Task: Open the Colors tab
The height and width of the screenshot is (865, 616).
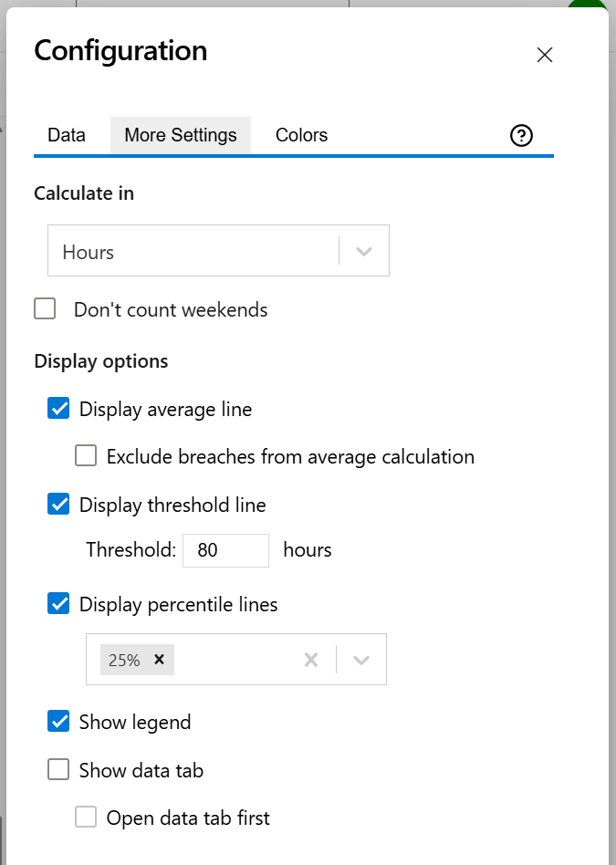Action: pos(301,135)
